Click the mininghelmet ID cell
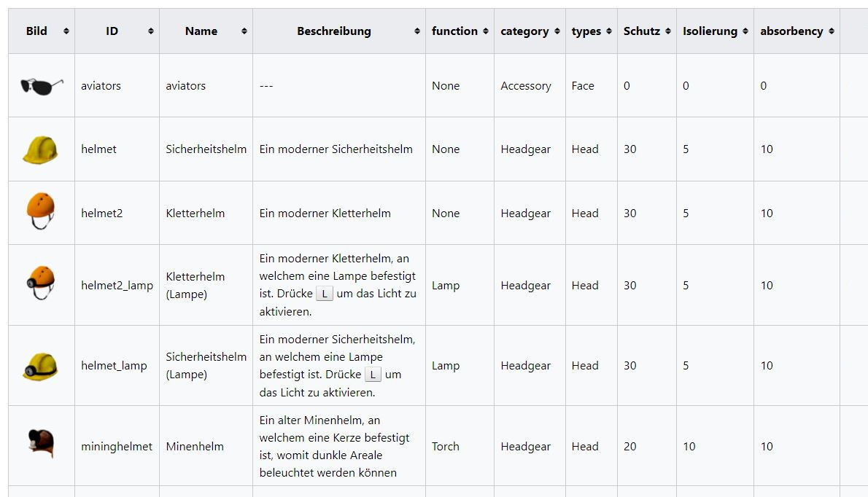 pos(117,447)
